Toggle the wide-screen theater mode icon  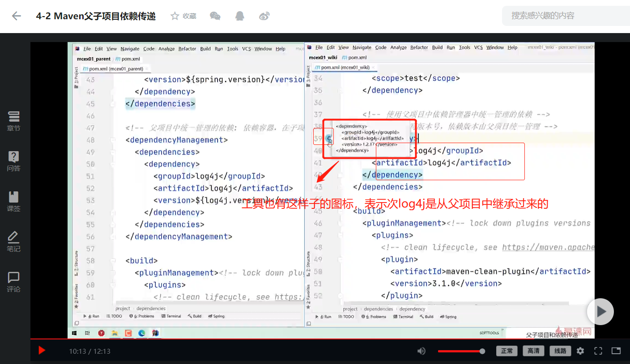coord(616,351)
